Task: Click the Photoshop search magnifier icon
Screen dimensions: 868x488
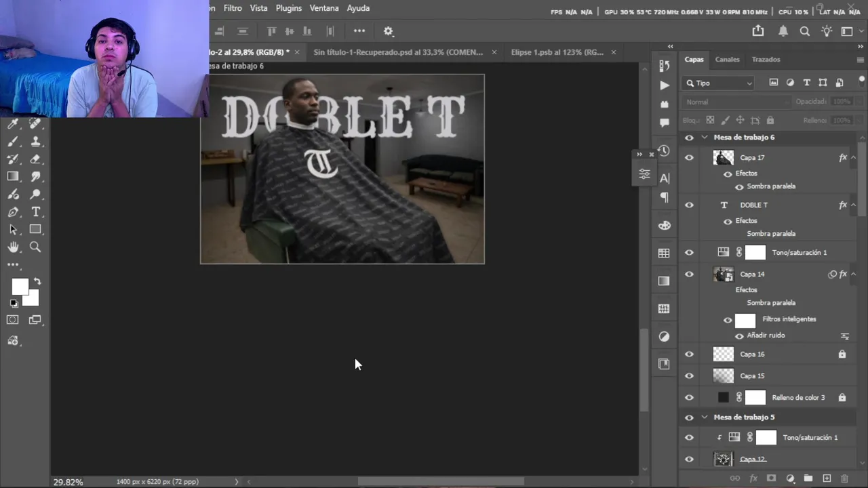Action: pyautogui.click(x=805, y=31)
